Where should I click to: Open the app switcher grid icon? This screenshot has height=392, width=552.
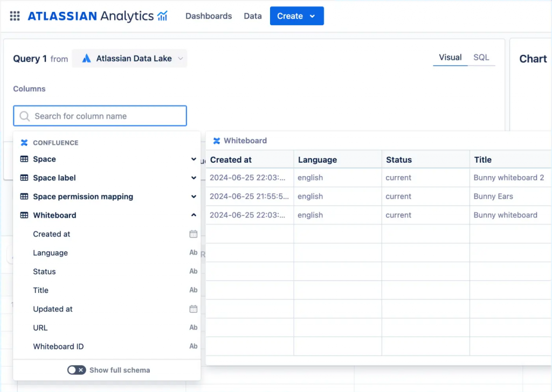click(x=15, y=16)
